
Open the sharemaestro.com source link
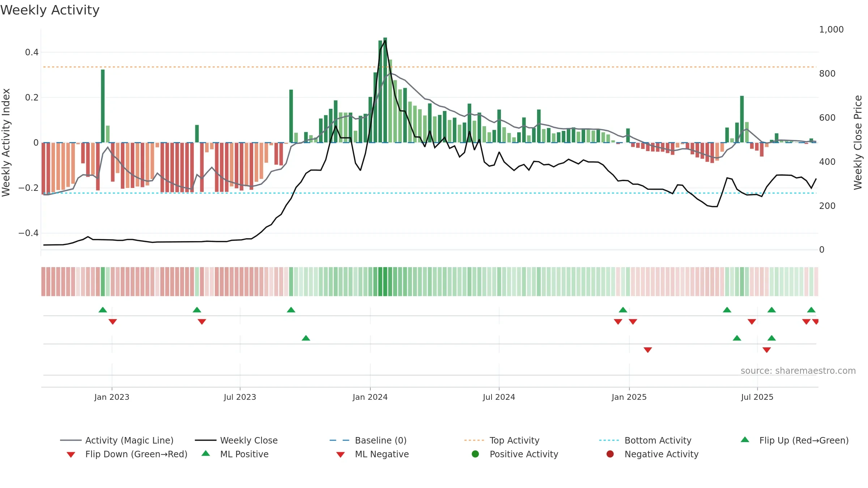point(798,371)
